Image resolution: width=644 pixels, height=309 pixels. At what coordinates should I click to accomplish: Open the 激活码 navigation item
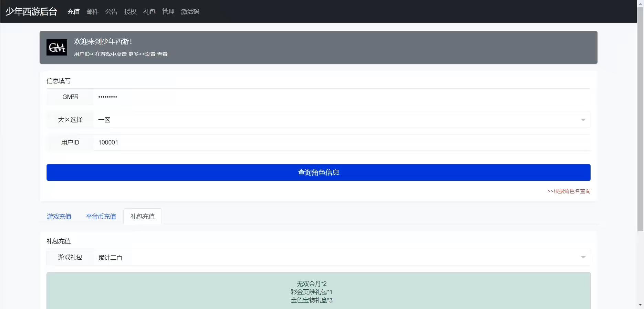190,12
